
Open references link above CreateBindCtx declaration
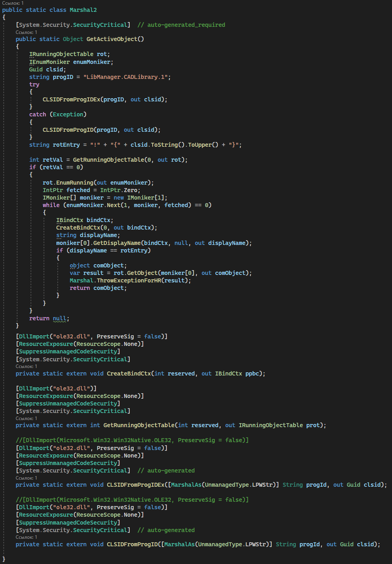point(26,366)
